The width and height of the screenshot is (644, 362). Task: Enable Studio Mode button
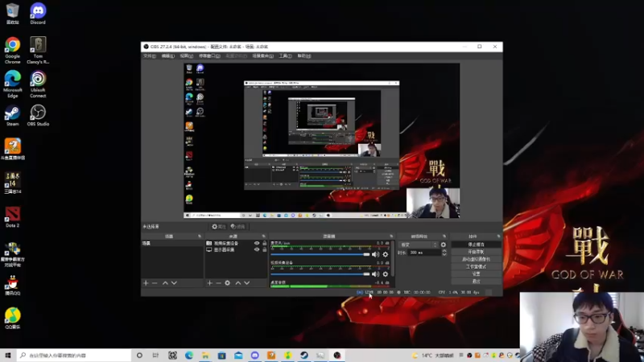point(476,267)
